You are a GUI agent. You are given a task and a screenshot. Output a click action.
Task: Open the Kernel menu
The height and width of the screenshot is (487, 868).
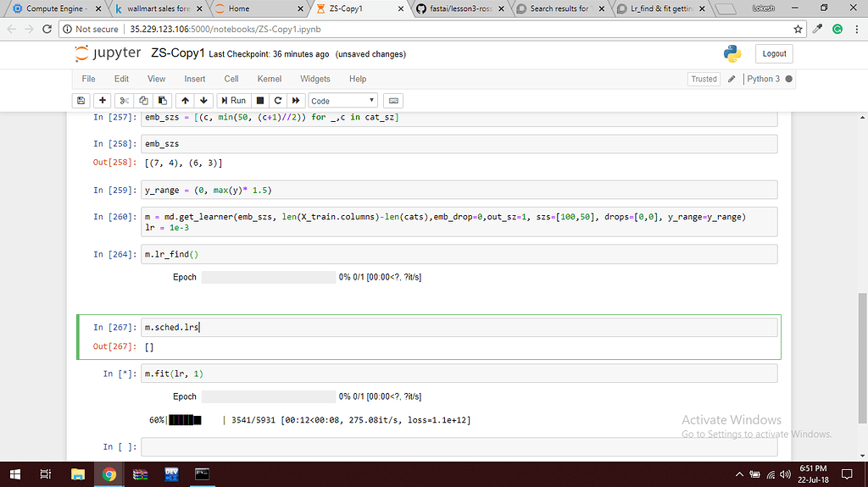269,79
